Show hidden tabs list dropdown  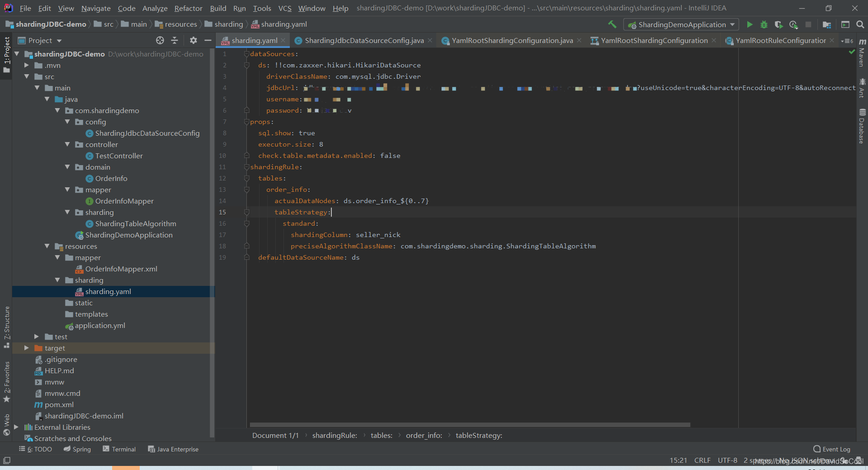[x=847, y=41]
